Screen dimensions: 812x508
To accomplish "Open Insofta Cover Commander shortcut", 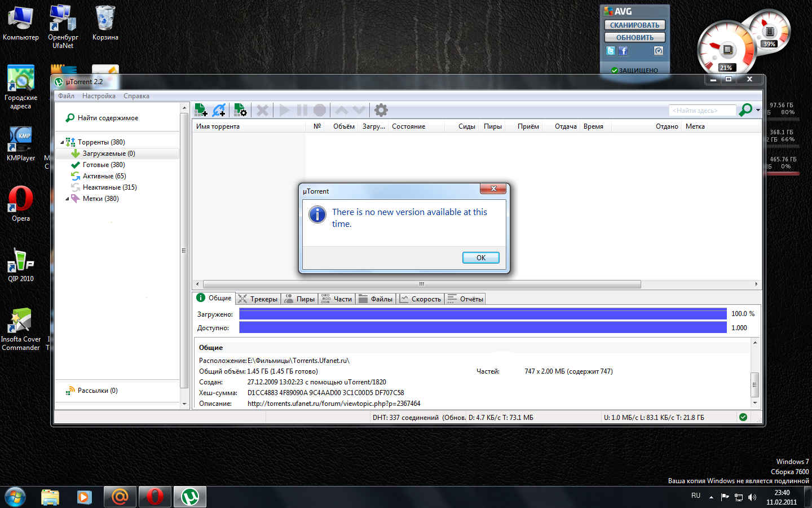I will click(21, 329).
